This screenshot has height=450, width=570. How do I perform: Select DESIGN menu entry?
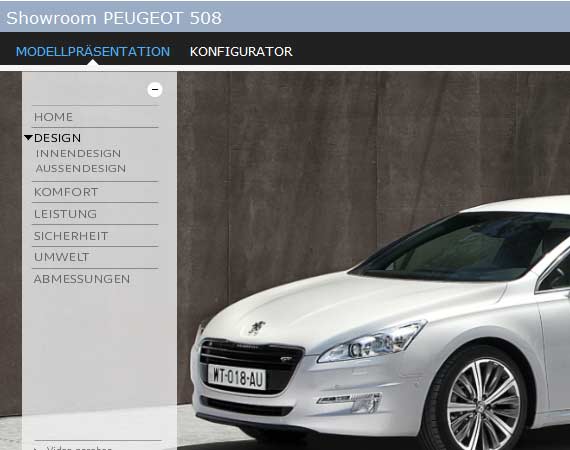click(x=57, y=138)
